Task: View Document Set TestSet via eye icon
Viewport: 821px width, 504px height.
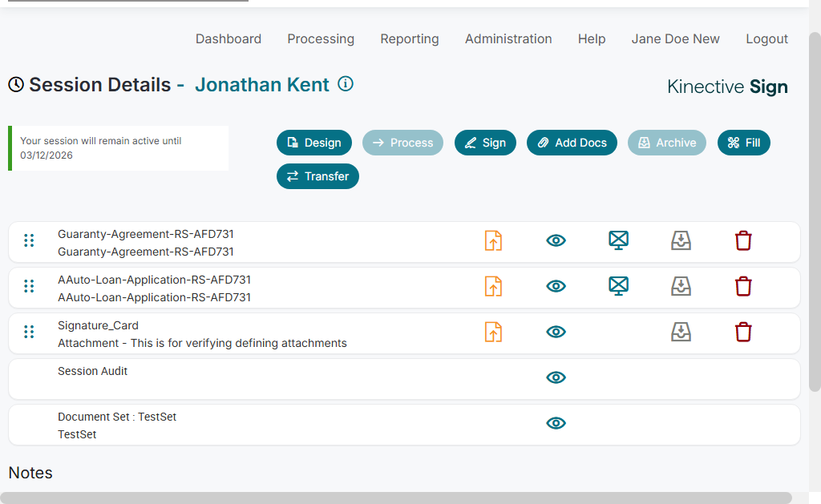Action: [x=556, y=423]
